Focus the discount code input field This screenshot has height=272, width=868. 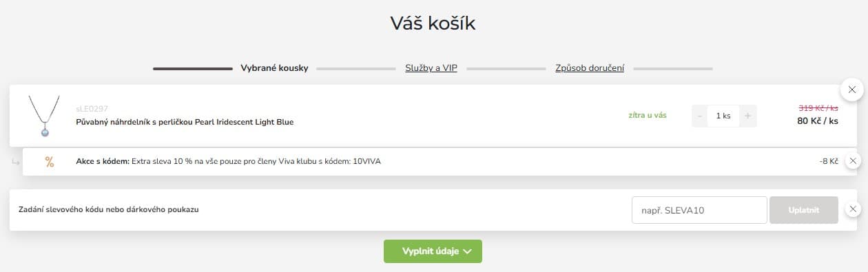pos(699,210)
